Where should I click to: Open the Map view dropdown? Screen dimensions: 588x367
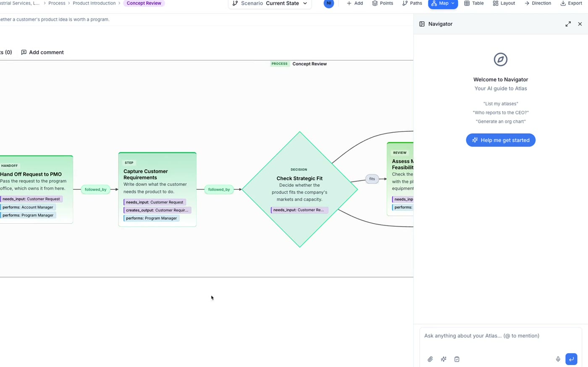pos(443,3)
